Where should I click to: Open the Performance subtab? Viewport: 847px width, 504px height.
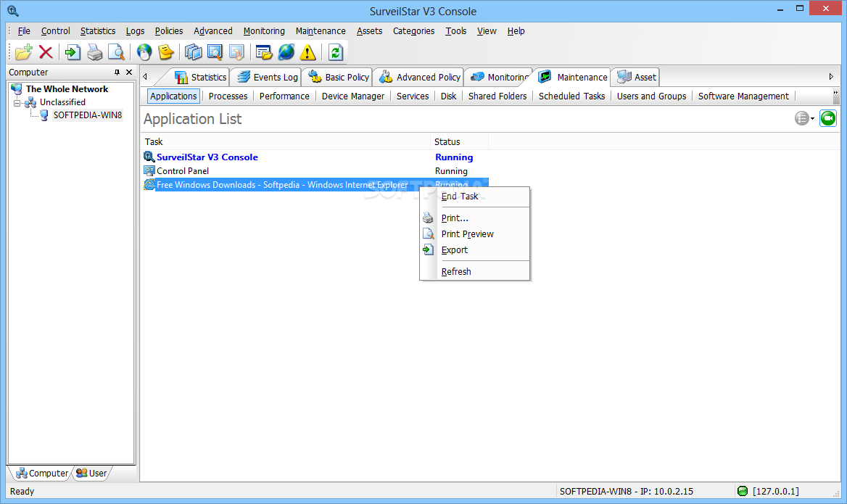coord(284,96)
